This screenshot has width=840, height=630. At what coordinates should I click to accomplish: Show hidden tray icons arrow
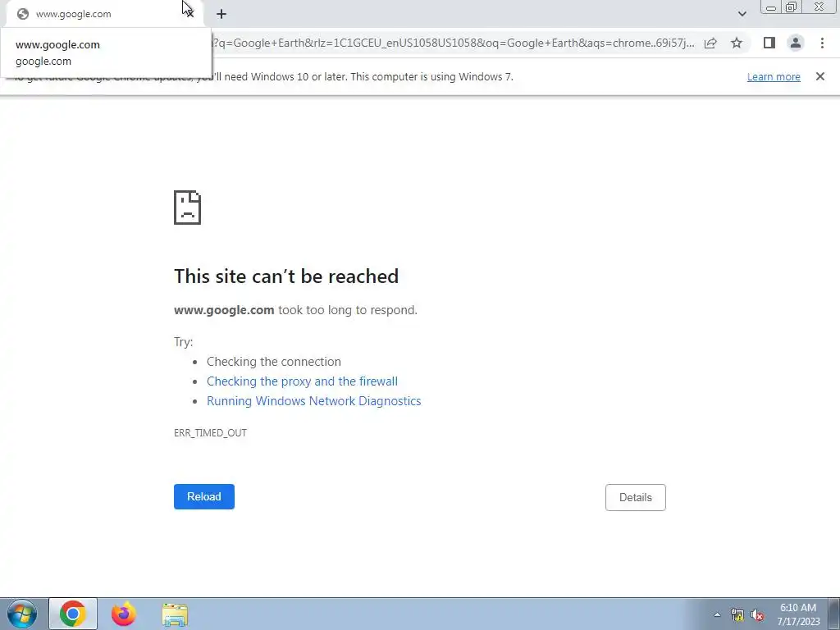pos(717,614)
